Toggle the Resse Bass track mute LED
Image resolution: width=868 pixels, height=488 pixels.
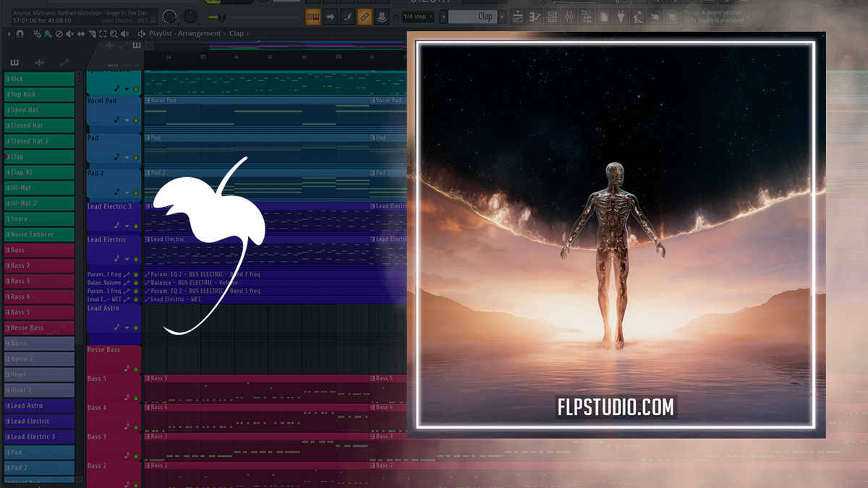[x=136, y=368]
